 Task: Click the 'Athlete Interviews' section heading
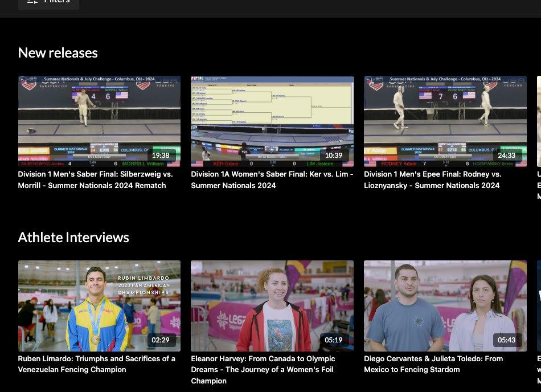(x=73, y=238)
